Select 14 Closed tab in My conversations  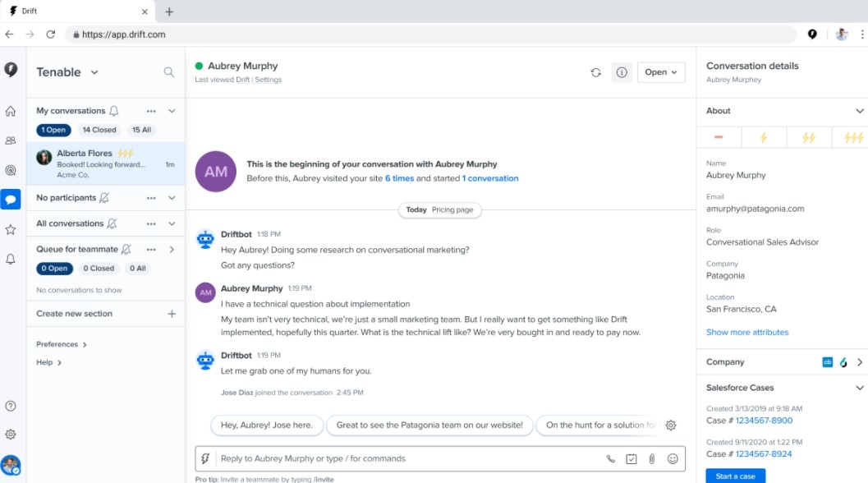click(99, 130)
